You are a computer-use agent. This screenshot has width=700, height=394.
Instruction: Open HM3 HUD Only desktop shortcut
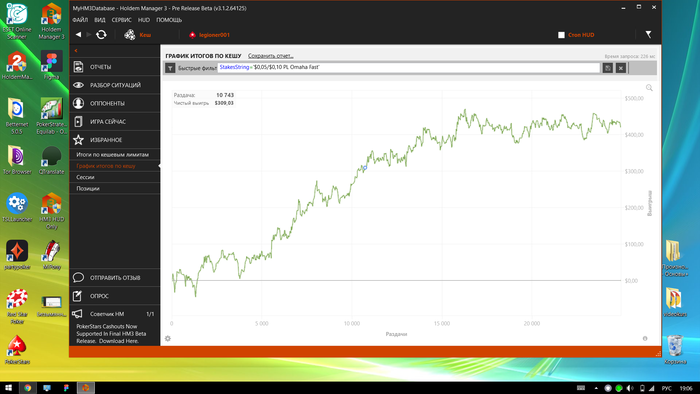51,210
